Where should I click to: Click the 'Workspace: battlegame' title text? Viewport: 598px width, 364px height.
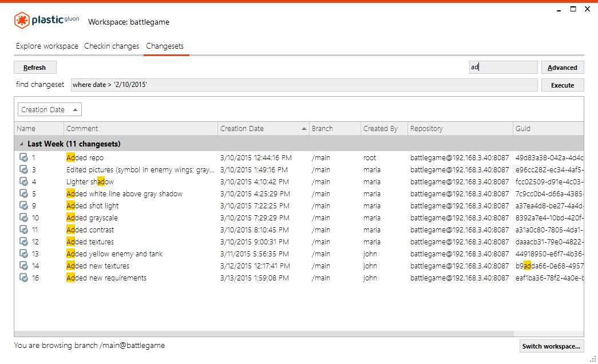(x=129, y=22)
